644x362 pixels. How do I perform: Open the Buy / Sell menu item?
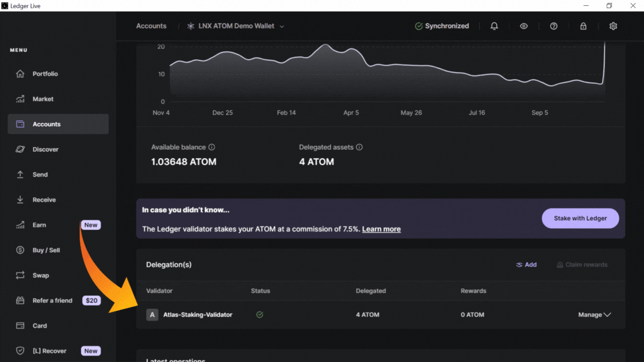(x=46, y=251)
